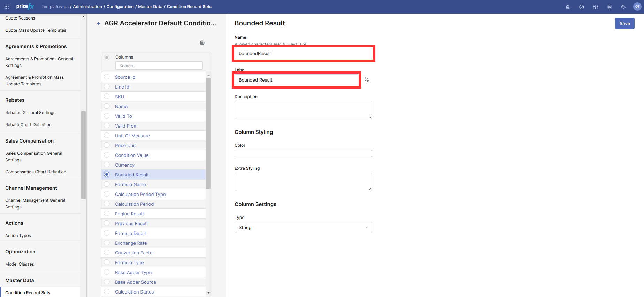Click the translate icon beside Label field
The width and height of the screenshot is (644, 297).
(x=367, y=80)
